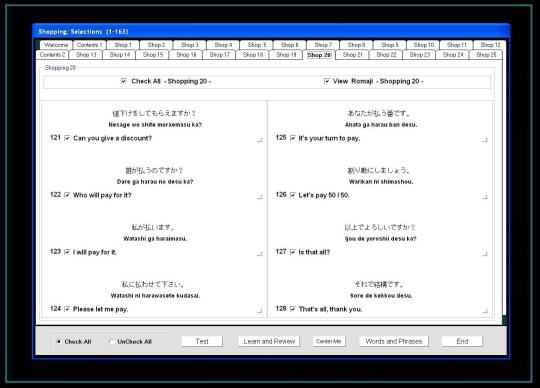Click romaji 'Ijou de yoroshii desu ka?'
This screenshot has width=540, height=388.
coord(381,239)
